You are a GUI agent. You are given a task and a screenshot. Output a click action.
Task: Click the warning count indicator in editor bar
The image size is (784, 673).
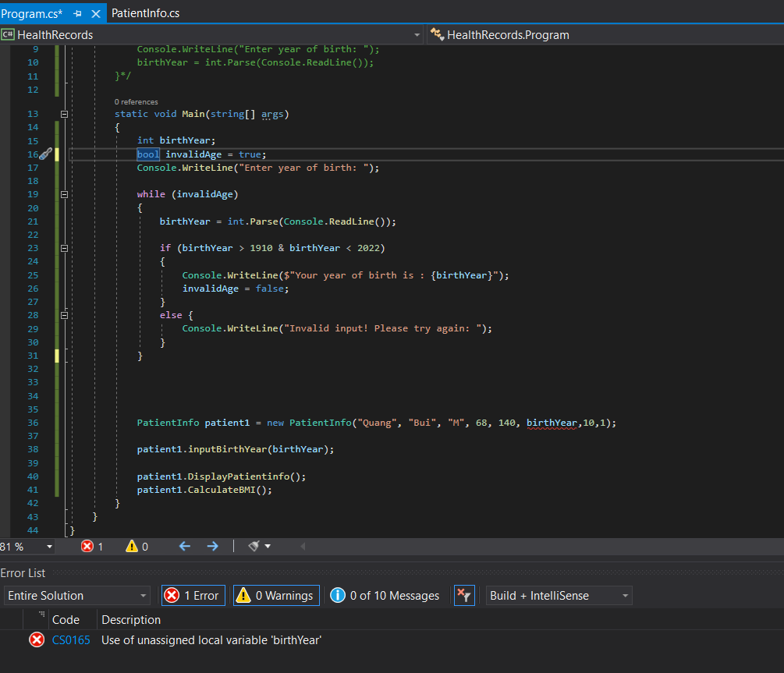(137, 547)
